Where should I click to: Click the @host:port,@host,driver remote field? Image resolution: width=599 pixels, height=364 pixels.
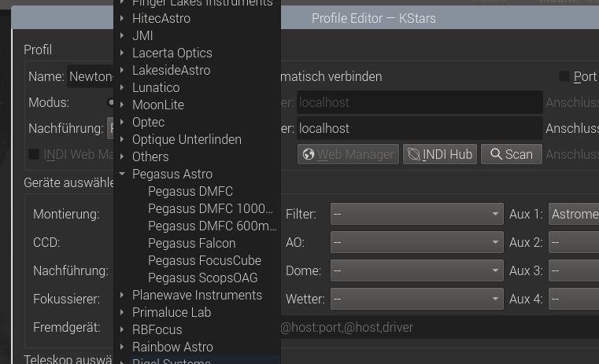(439, 327)
